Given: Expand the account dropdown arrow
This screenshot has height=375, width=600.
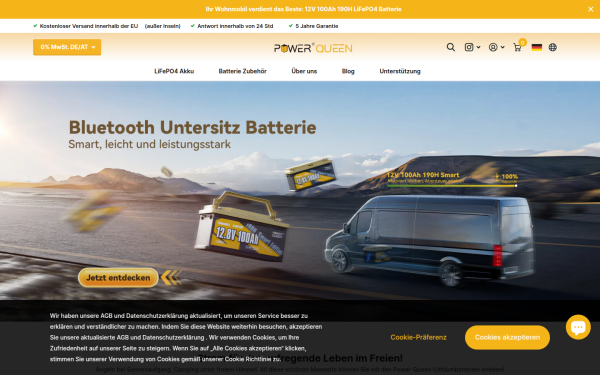Looking at the screenshot, I should [502, 47].
